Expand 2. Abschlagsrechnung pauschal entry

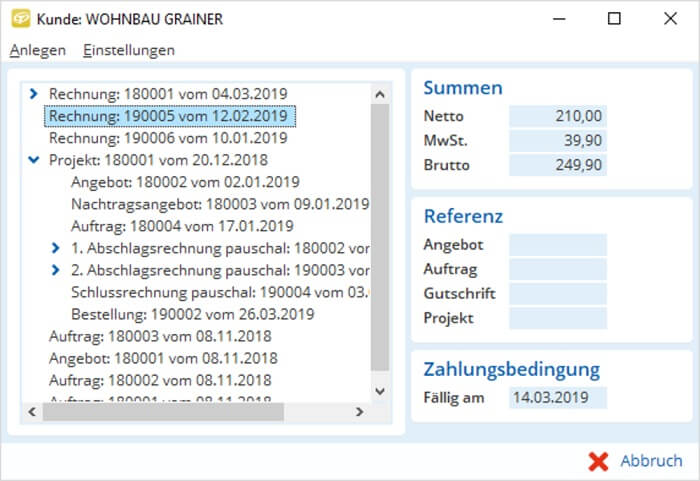[x=56, y=270]
